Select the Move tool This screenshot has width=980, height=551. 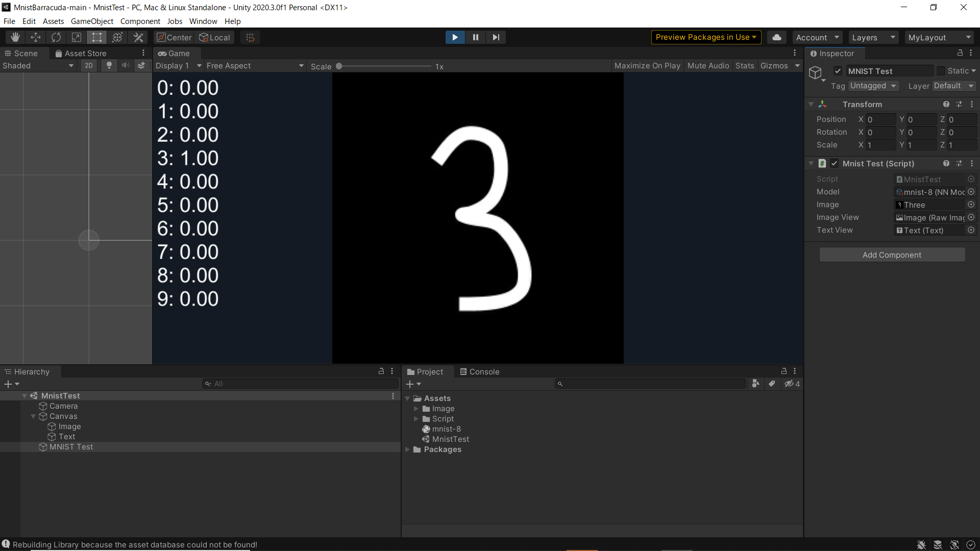(x=36, y=37)
